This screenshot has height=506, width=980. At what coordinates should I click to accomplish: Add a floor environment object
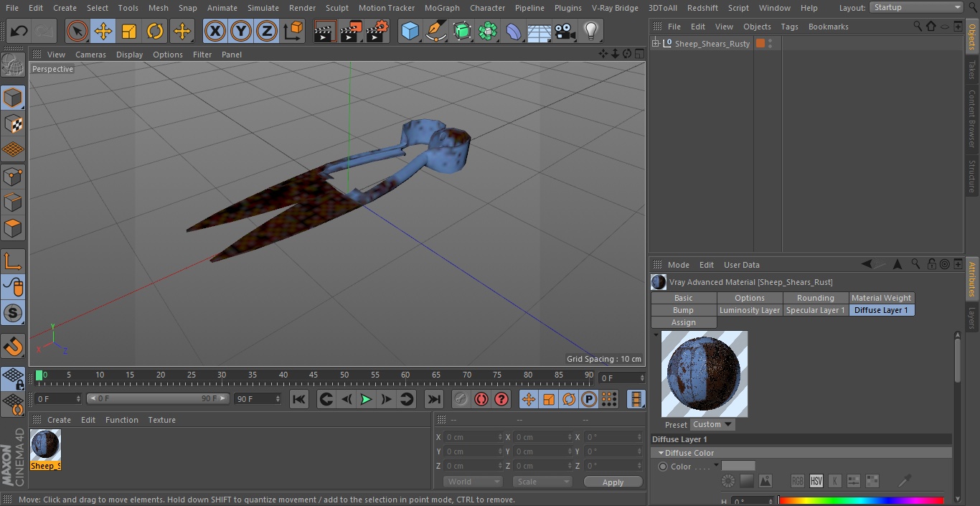pyautogui.click(x=539, y=32)
